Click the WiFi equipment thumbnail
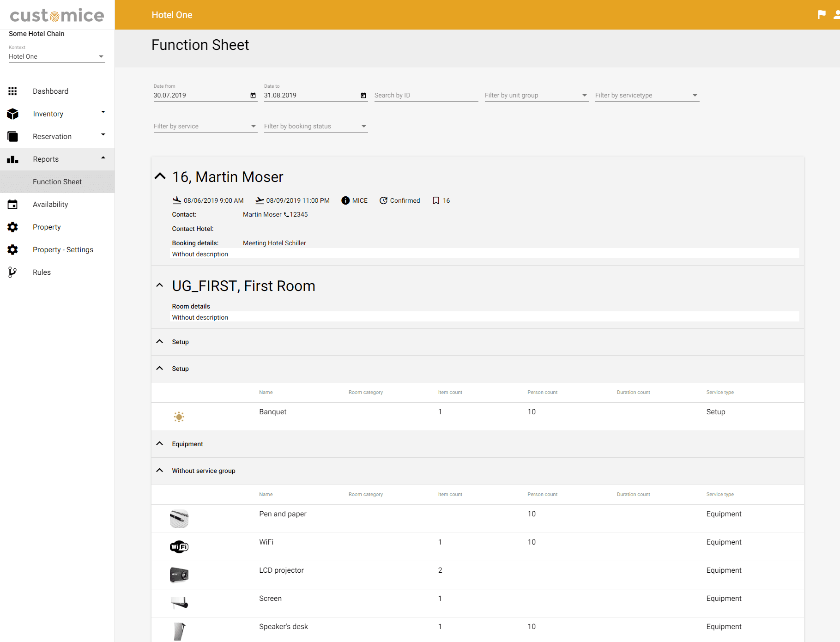This screenshot has width=840, height=642. [x=179, y=547]
